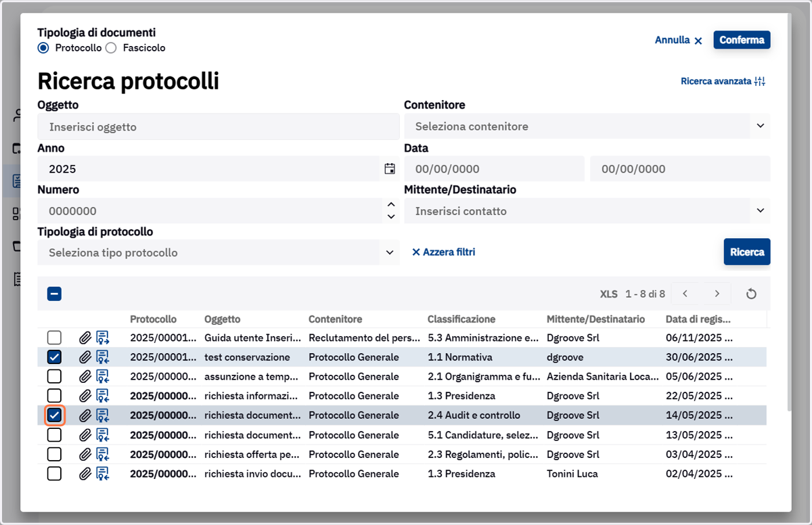Click the protocol document icon for "assunzione a temp..."

click(103, 376)
